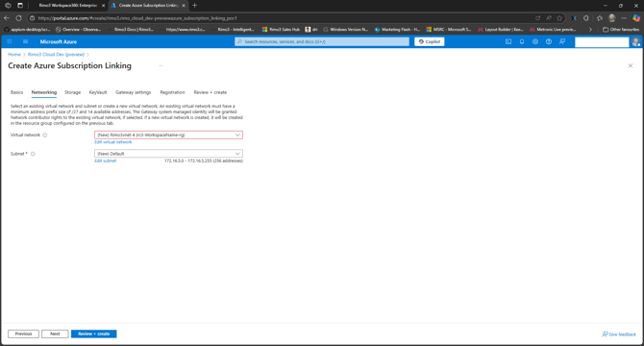Open the Azure portal hamburger menu
Screen dimensions: 644x346
pos(25,41)
